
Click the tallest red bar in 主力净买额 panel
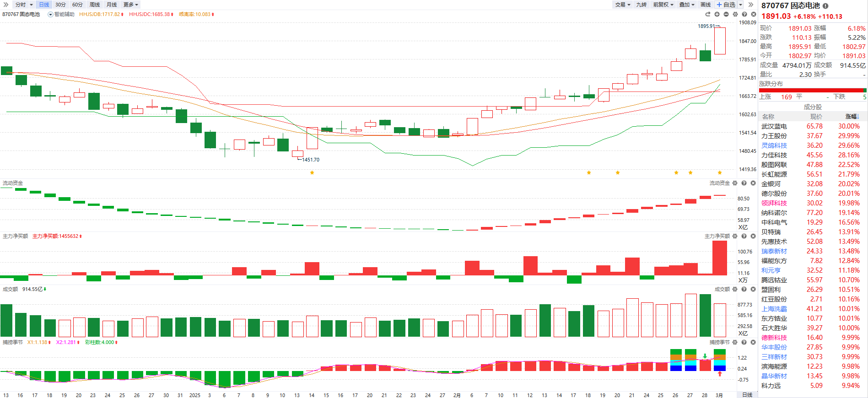720,258
